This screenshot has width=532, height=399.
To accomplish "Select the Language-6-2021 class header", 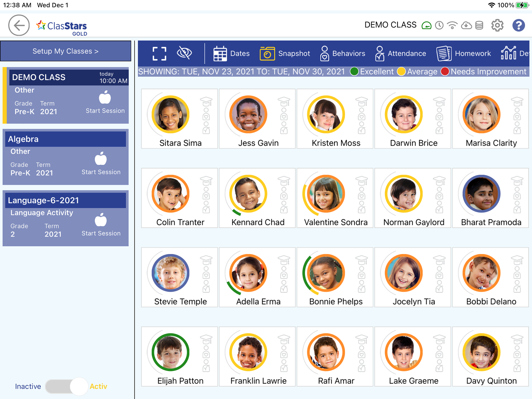I will (65, 200).
